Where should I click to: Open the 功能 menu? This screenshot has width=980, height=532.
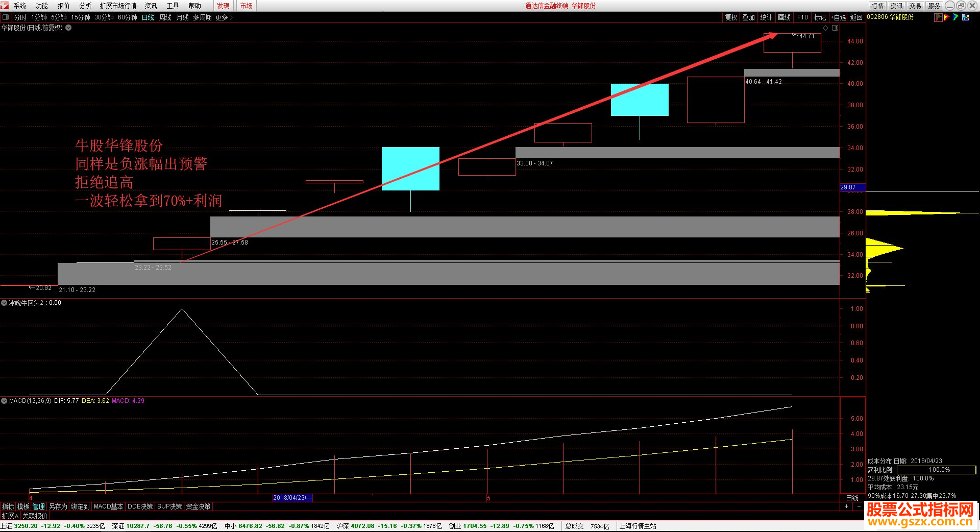[x=42, y=6]
